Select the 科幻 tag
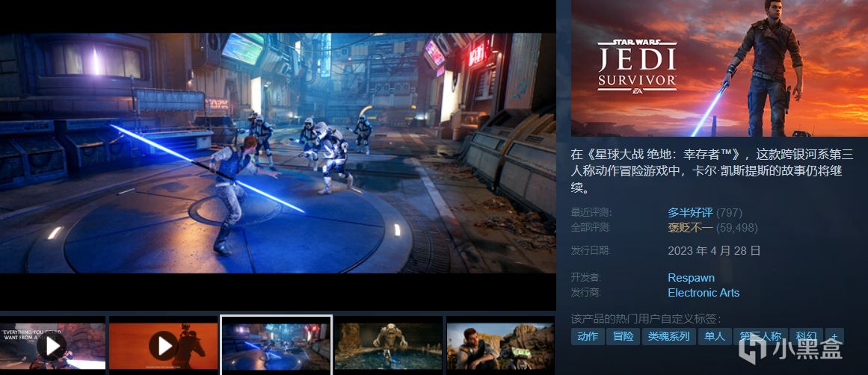This screenshot has width=868, height=375. pos(806,336)
